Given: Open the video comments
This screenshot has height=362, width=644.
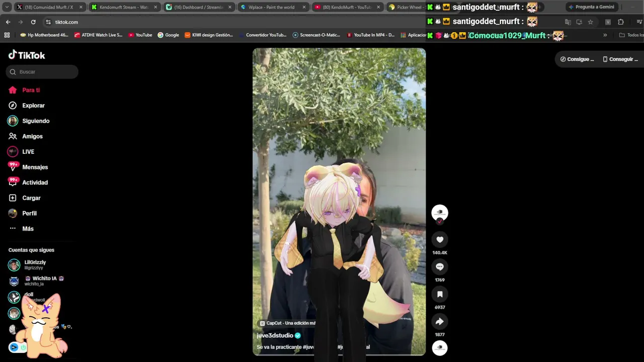Looking at the screenshot, I should click(440, 267).
